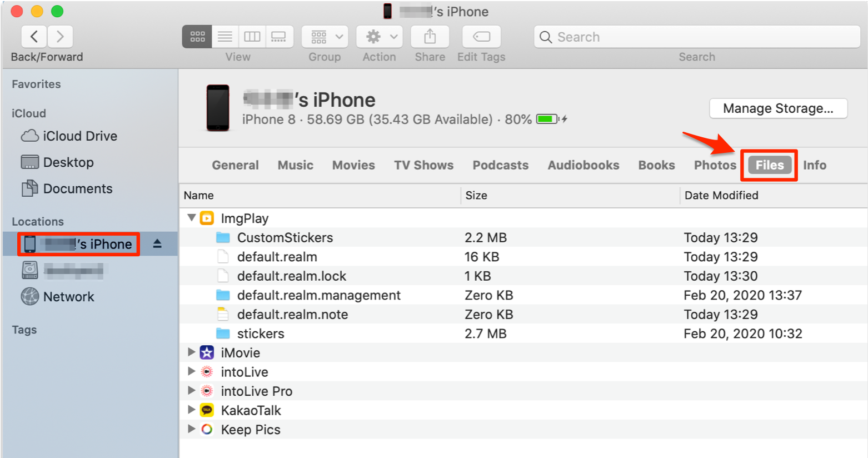Open the Info tab
The image size is (868, 458).
coord(815,165)
